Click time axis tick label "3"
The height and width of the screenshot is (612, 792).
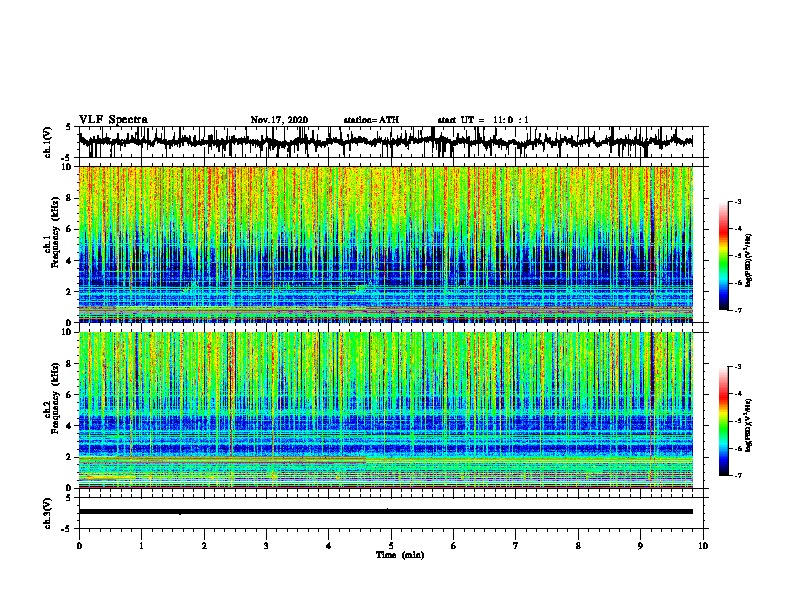(x=266, y=546)
